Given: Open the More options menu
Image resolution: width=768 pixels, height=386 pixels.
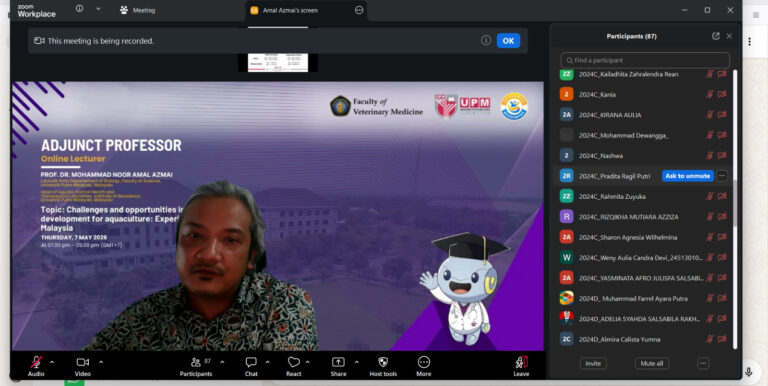Looking at the screenshot, I should tap(424, 366).
